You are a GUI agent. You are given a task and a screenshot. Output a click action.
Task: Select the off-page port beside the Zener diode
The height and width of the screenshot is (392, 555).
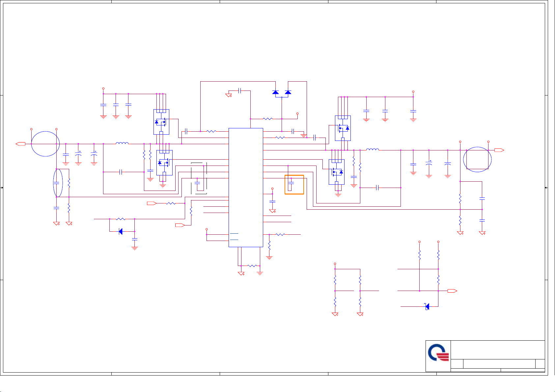452,291
